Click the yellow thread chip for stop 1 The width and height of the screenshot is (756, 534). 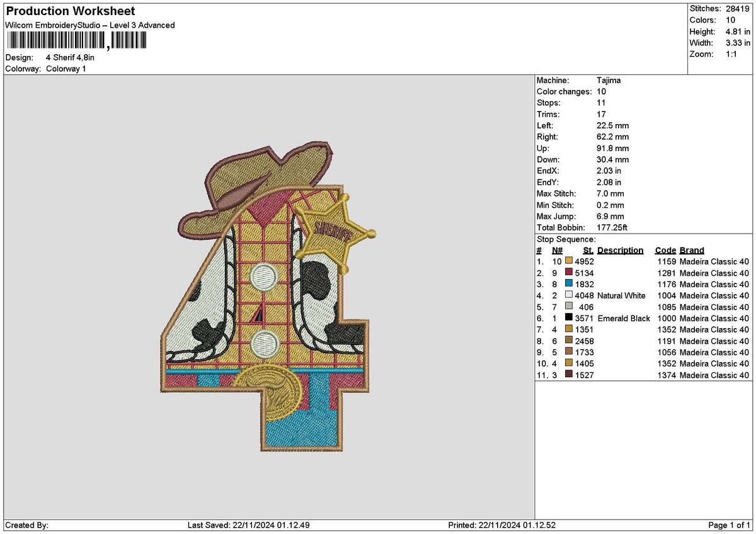pyautogui.click(x=569, y=261)
